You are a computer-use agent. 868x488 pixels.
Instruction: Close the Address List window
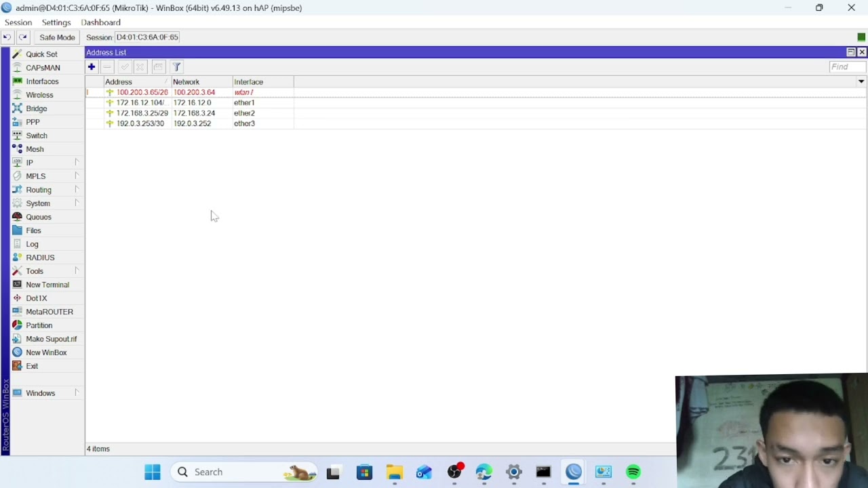coord(862,52)
